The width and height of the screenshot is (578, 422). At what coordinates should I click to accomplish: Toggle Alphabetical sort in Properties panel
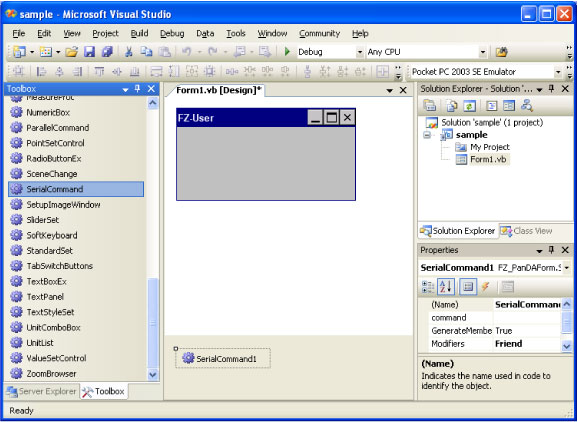(446, 286)
